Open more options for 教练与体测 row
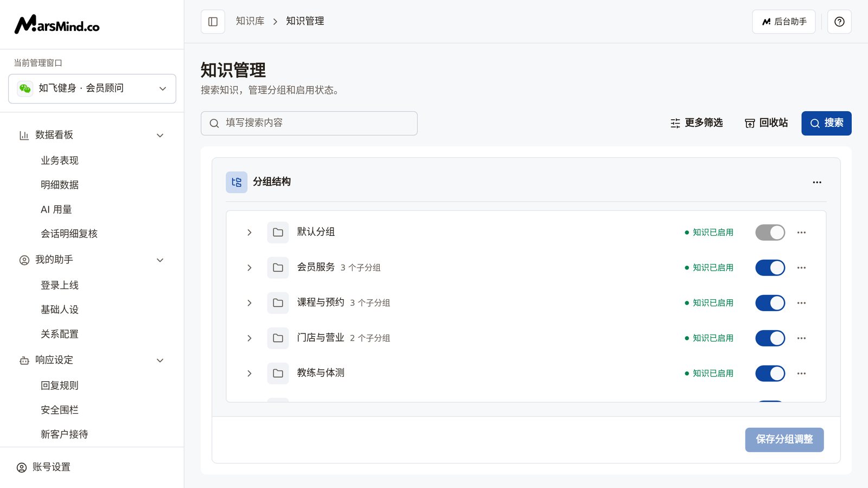The image size is (868, 488). [x=801, y=374]
